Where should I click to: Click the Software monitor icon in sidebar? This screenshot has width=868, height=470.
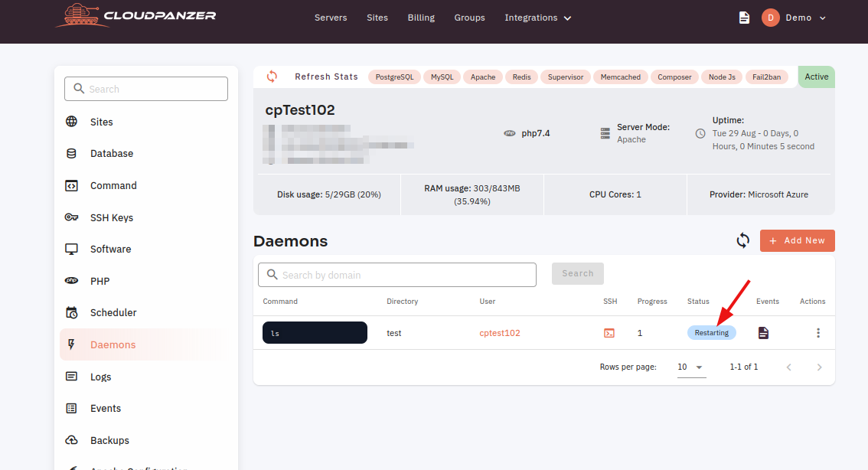point(71,249)
